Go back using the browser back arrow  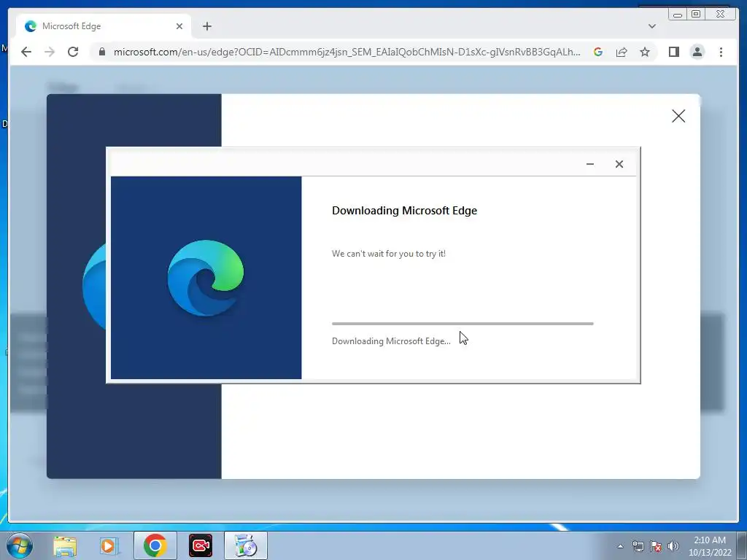[x=26, y=52]
